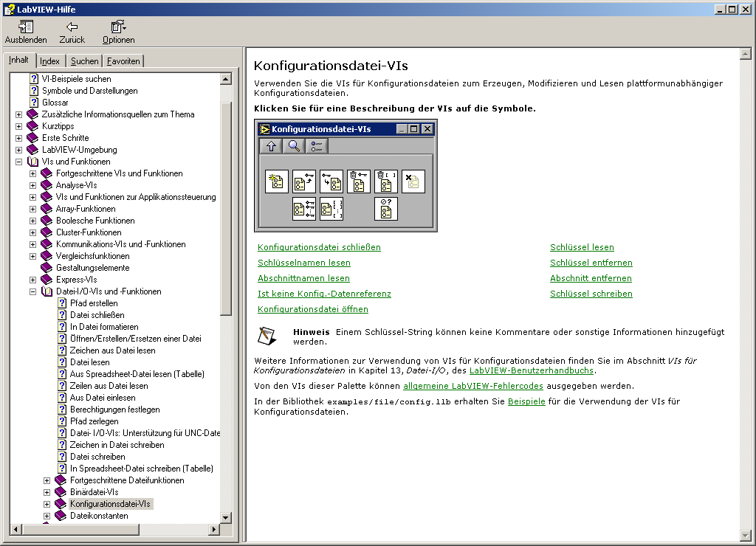Click the open-book icon beside VIs und Funktionen
Screen dimensions: 756x546
(32, 162)
